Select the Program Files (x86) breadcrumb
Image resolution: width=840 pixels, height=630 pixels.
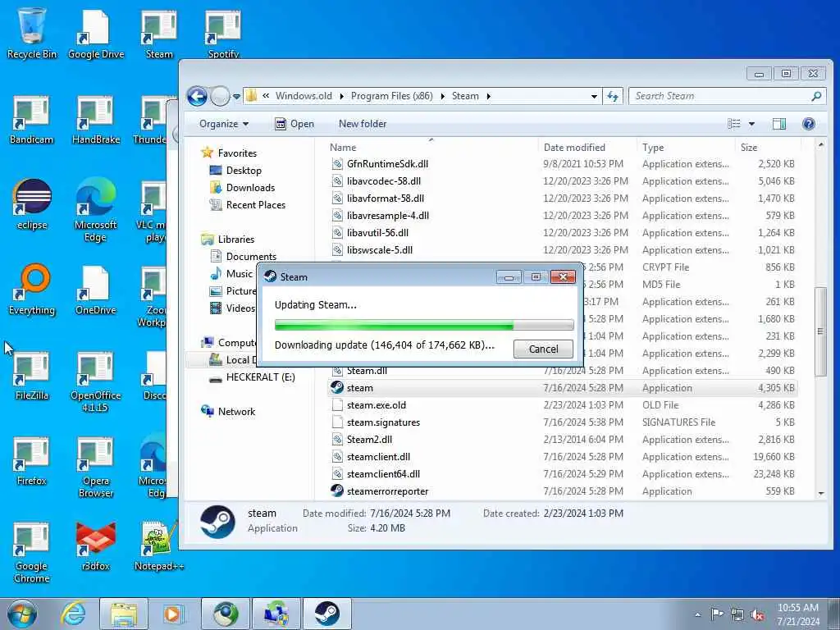pos(391,97)
